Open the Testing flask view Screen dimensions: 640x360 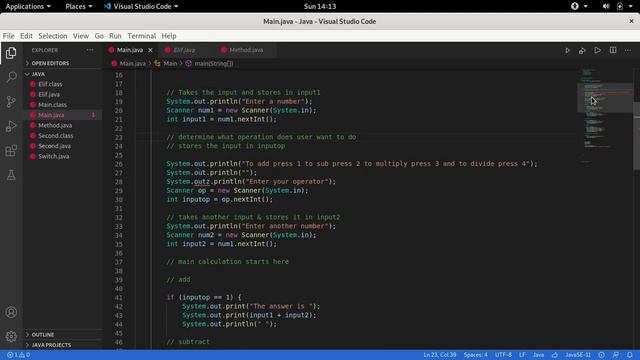pyautogui.click(x=11, y=175)
